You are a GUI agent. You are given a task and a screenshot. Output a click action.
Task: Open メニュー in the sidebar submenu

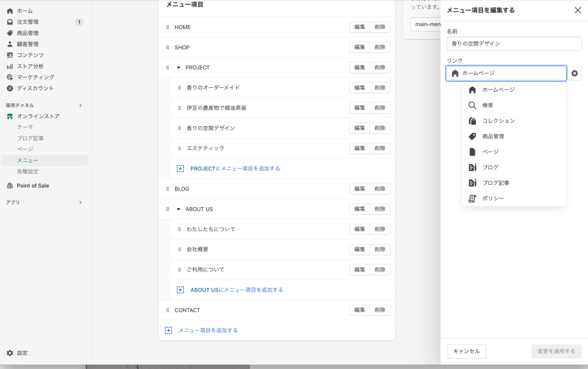coord(45,160)
